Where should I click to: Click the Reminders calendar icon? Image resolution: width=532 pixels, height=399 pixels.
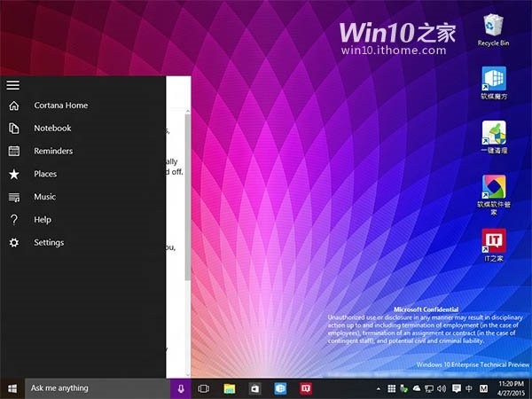coord(13,151)
